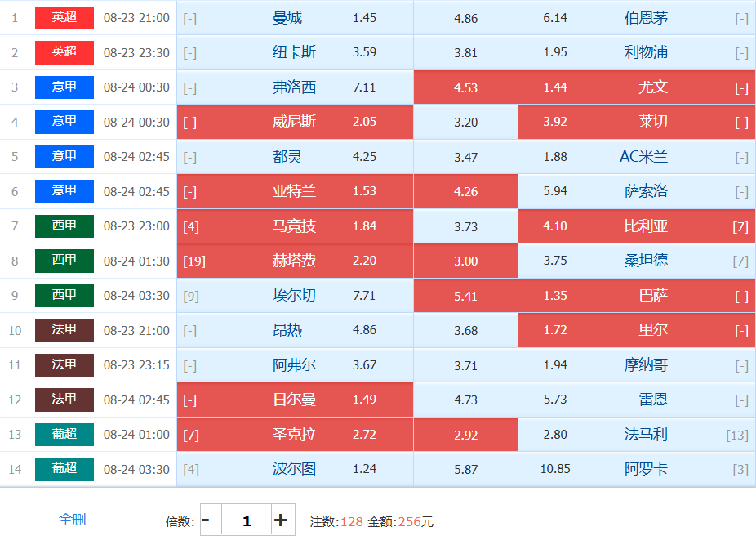Image resolution: width=756 pixels, height=536 pixels.
Task: Click the blue 意甲 league badge in row 3
Action: [64, 87]
